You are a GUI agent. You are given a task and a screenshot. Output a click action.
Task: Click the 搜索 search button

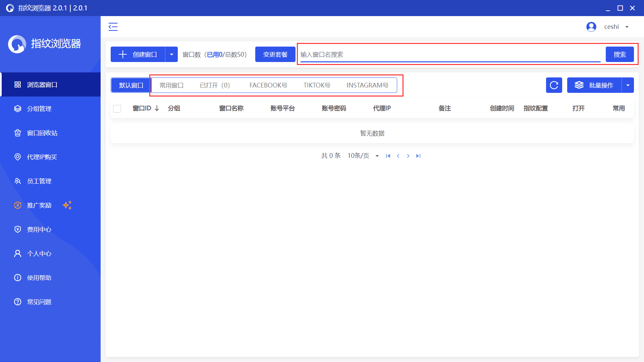[620, 54]
